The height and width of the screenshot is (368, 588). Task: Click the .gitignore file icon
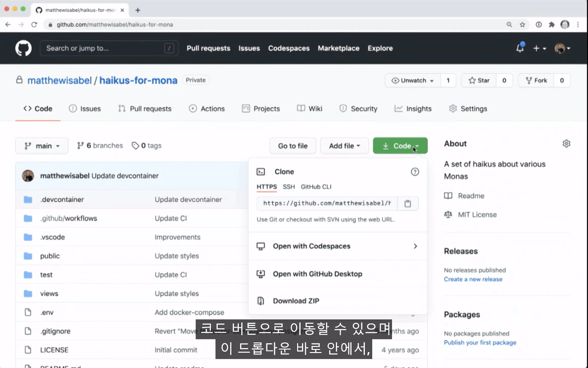28,331
